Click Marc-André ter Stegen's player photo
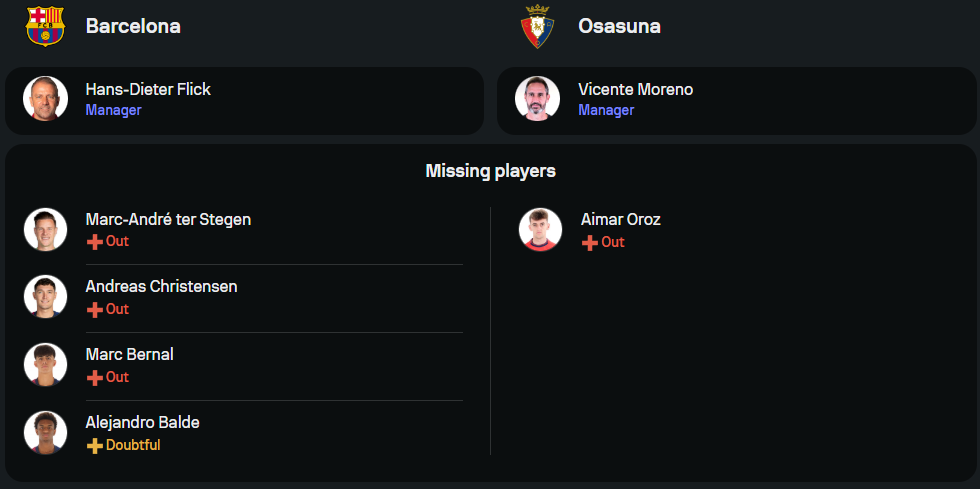Viewport: 980px width, 489px height. coord(45,230)
